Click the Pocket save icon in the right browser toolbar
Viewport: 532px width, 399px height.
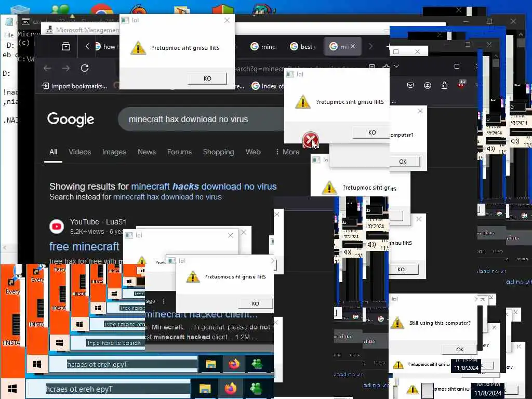click(410, 85)
